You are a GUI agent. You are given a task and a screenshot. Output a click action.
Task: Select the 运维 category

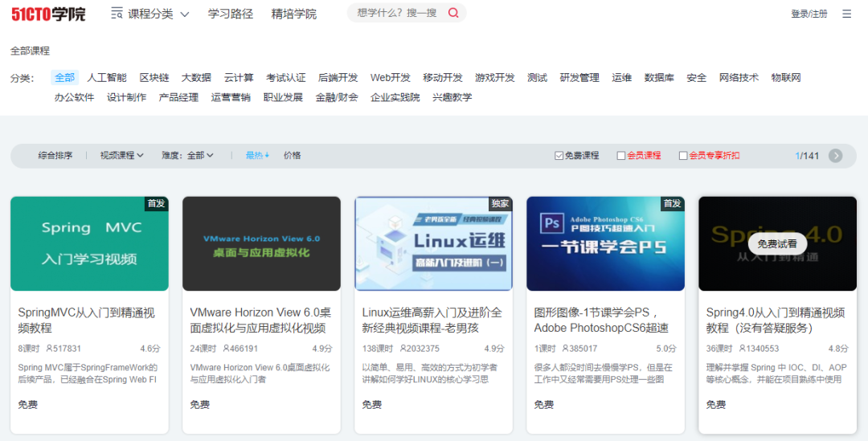pyautogui.click(x=621, y=77)
